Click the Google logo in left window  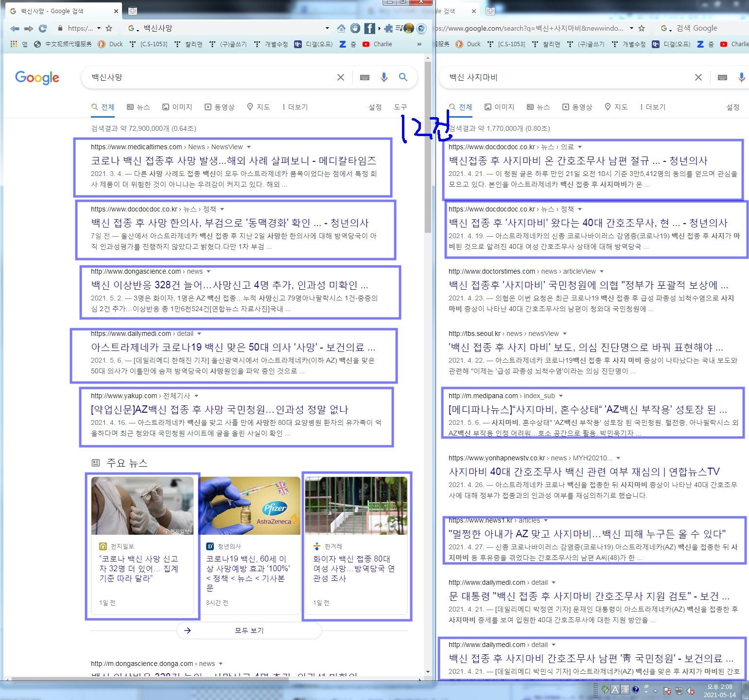(x=37, y=78)
